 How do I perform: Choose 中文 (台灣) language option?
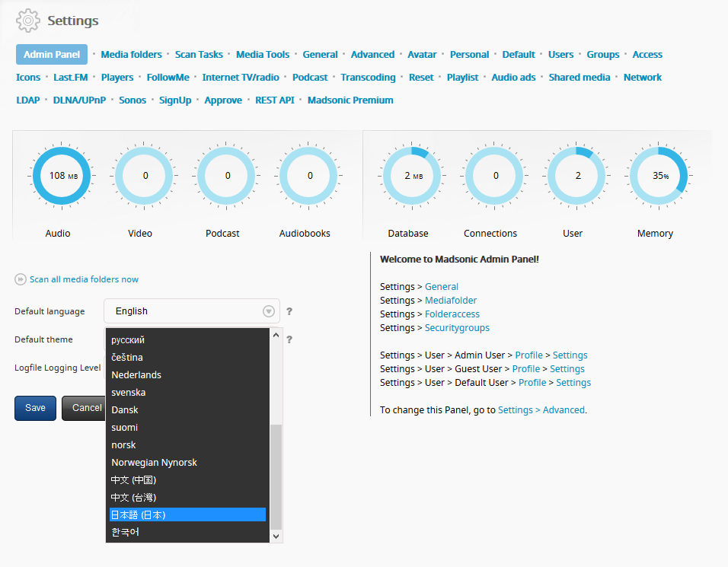pos(187,498)
